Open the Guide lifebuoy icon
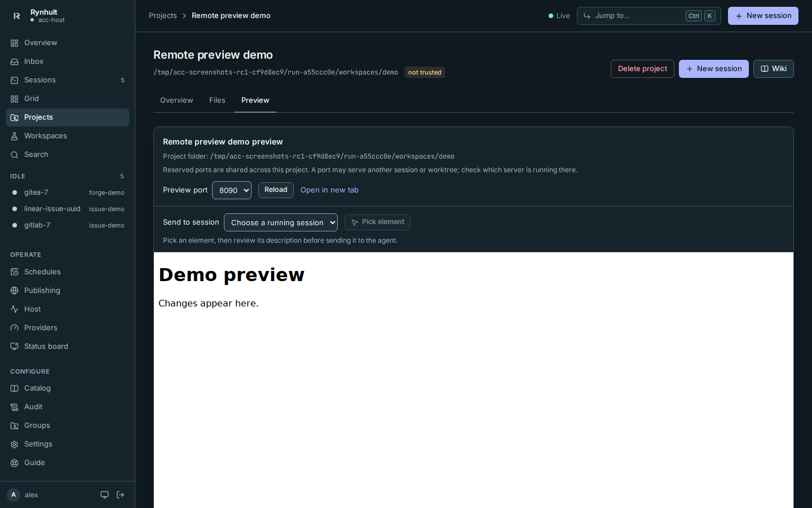Image resolution: width=812 pixels, height=508 pixels. pos(15,463)
